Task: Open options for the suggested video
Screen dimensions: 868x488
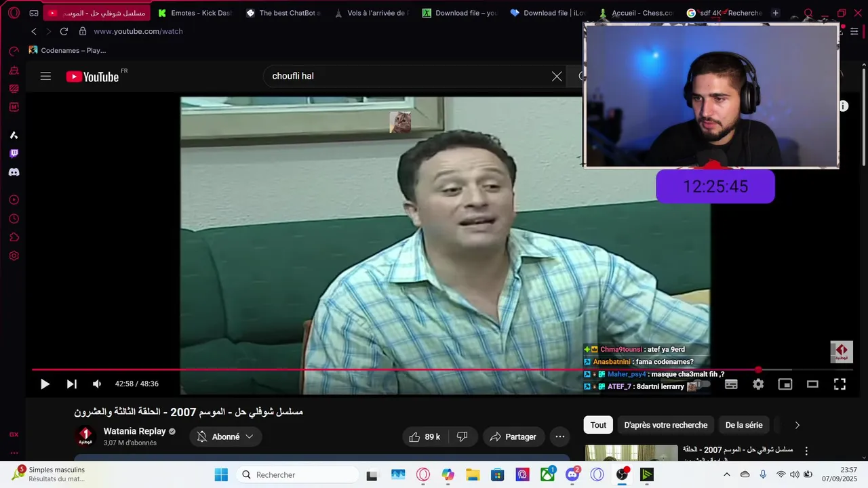Action: (x=806, y=451)
